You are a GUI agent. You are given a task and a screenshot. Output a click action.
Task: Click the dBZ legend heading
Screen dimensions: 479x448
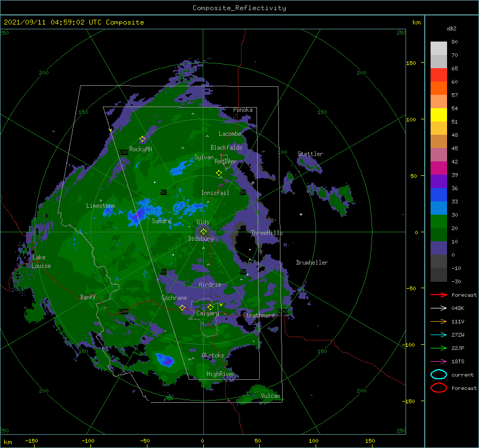[451, 28]
